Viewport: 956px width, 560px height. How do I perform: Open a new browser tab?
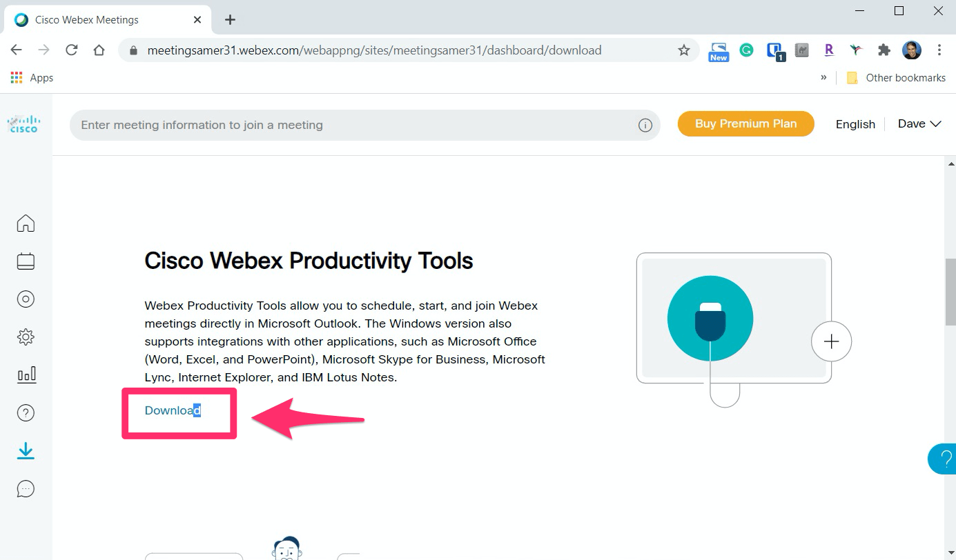click(x=230, y=20)
